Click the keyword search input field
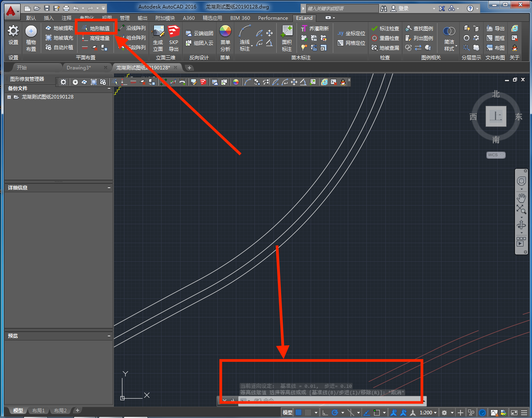The image size is (532, 418). tap(342, 8)
